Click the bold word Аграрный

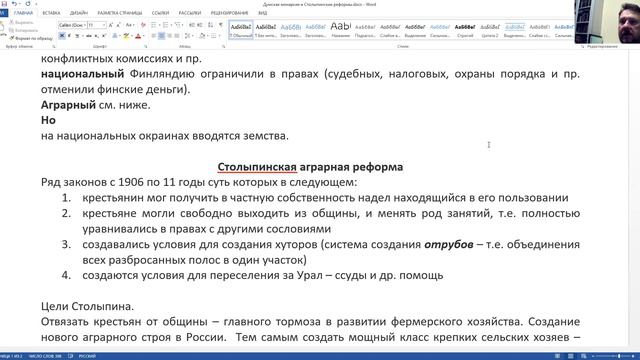[x=68, y=105]
